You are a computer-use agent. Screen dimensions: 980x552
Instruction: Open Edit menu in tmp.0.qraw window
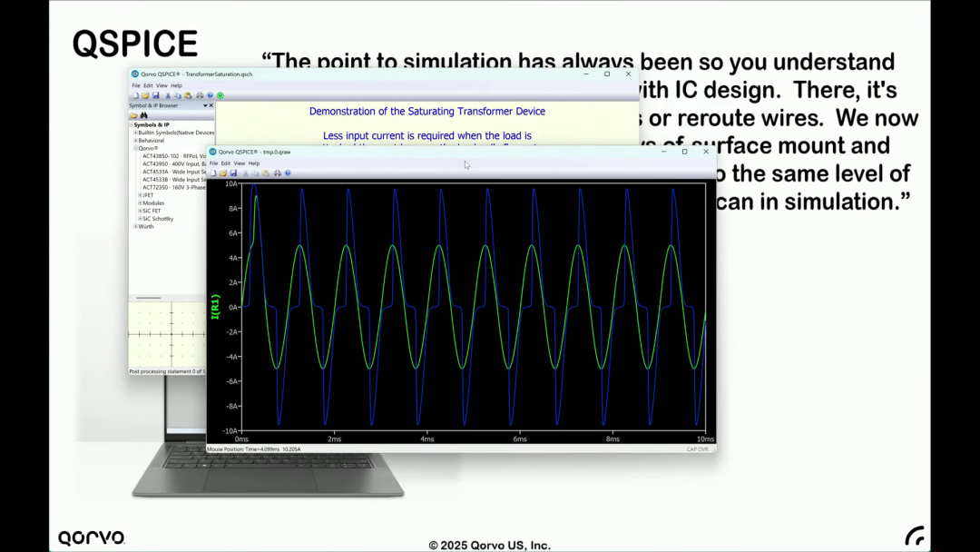(x=226, y=163)
